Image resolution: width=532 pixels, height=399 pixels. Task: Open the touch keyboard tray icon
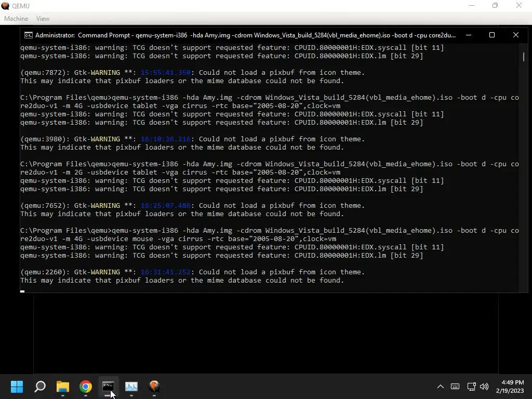(455, 387)
